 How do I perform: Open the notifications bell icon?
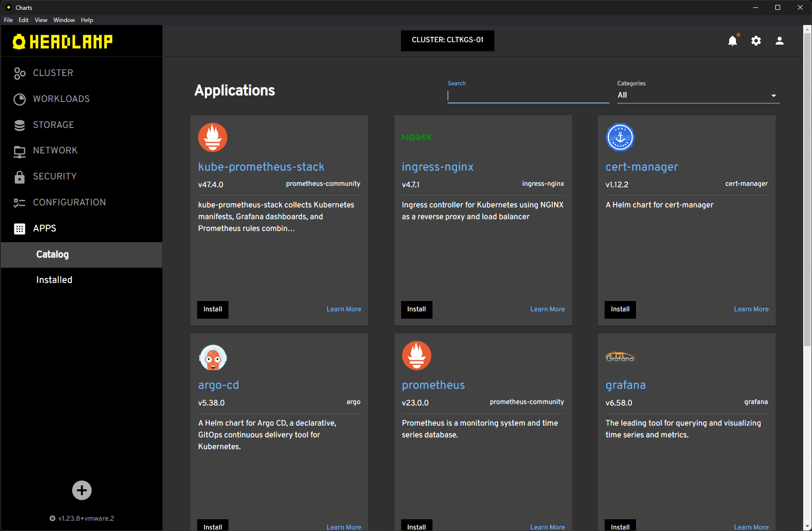[x=733, y=41]
